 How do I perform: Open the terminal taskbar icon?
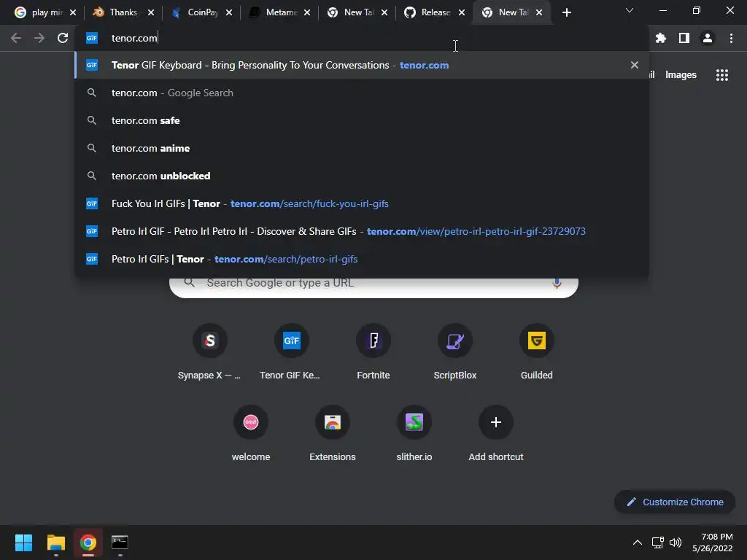120,542
